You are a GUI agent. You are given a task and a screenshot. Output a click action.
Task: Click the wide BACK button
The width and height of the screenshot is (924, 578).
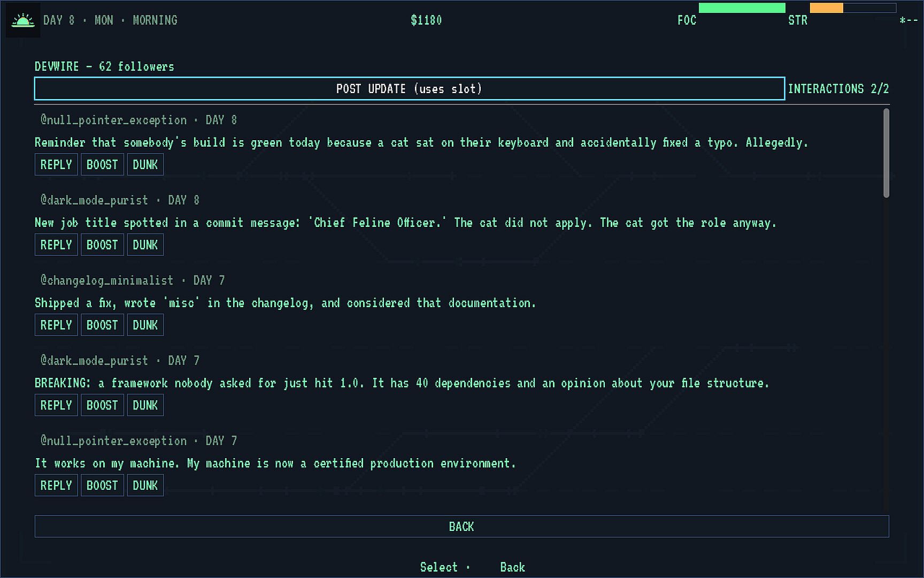click(x=461, y=527)
